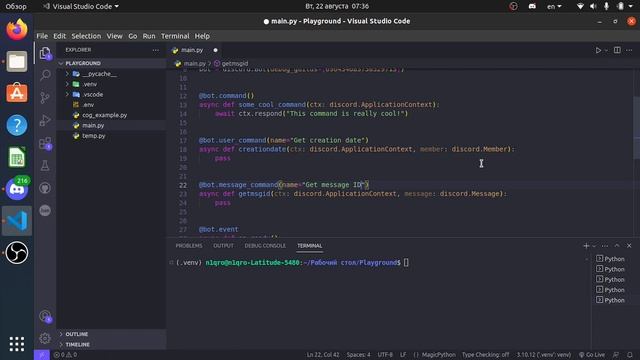Open the Manage gear settings
The width and height of the screenshot is (640, 360).
coord(45,338)
